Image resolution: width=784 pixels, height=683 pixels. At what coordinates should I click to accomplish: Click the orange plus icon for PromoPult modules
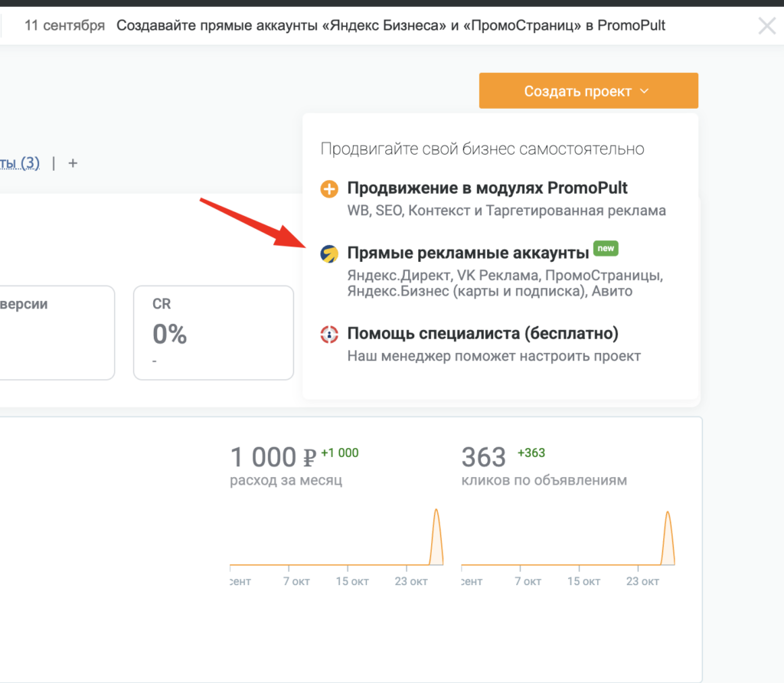click(x=329, y=189)
